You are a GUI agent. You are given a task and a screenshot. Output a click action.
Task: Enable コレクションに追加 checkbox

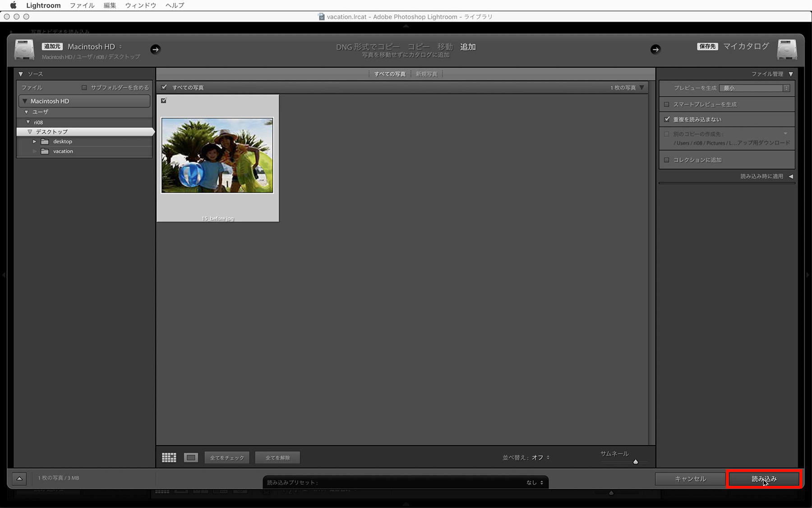(667, 160)
